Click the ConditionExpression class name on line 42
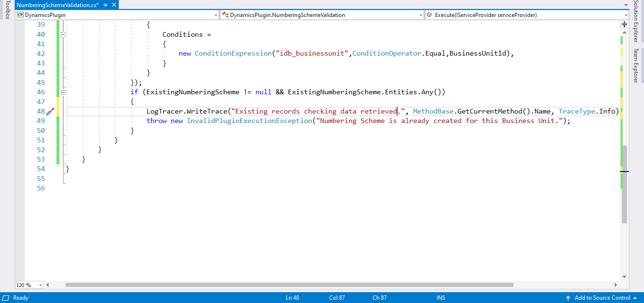Screen dimensions: 644x303 (x=233, y=54)
